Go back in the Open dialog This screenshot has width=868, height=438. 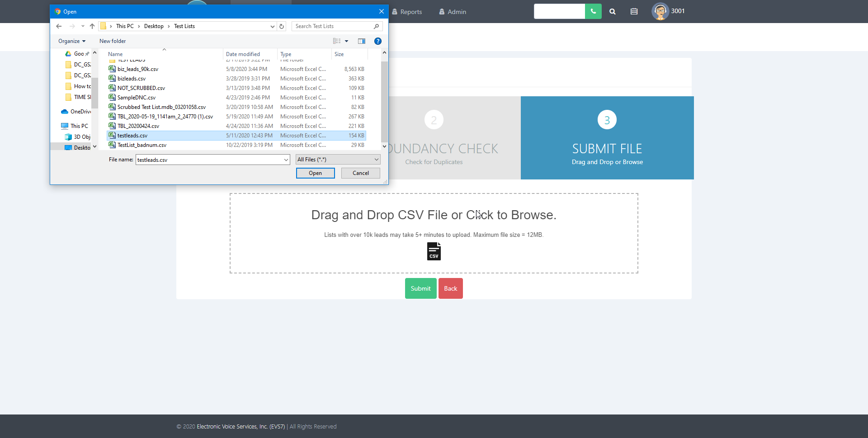59,26
